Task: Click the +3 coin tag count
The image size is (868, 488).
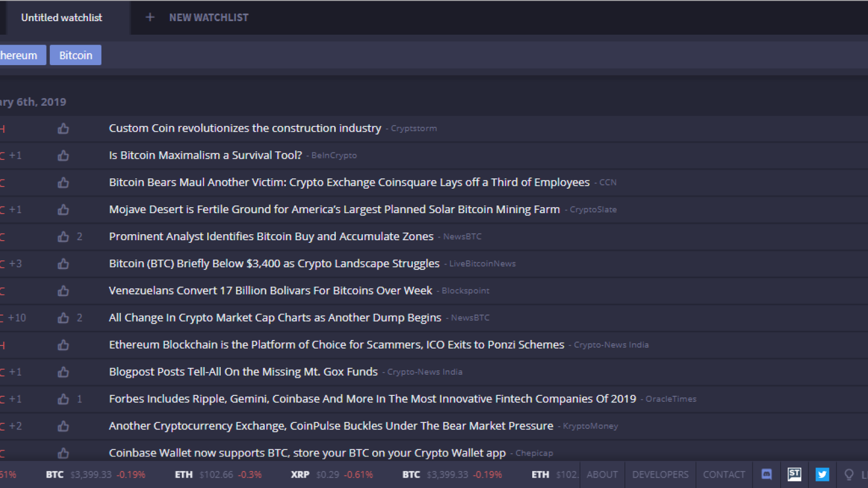Action: click(15, 264)
